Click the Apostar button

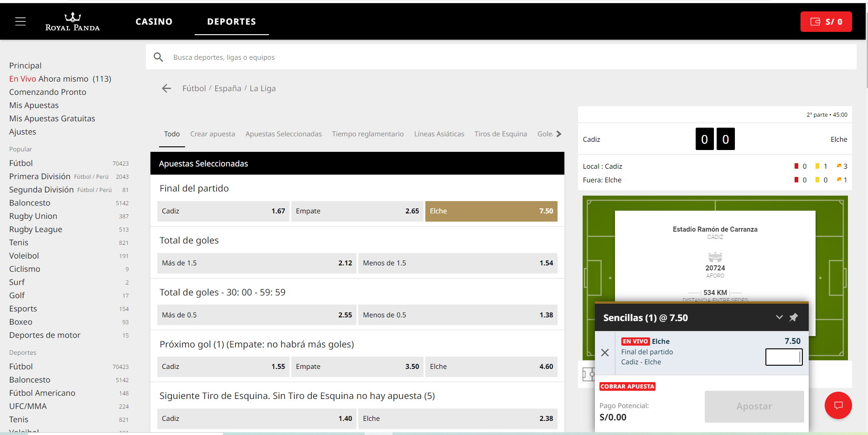754,406
